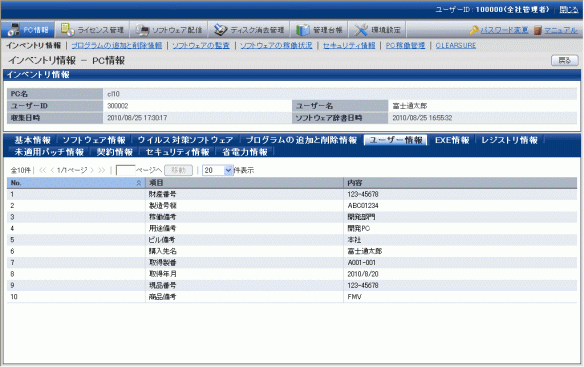Open ソフトウェアの監査 link
Image resolution: width=584 pixels, height=367 pixels.
(x=201, y=45)
